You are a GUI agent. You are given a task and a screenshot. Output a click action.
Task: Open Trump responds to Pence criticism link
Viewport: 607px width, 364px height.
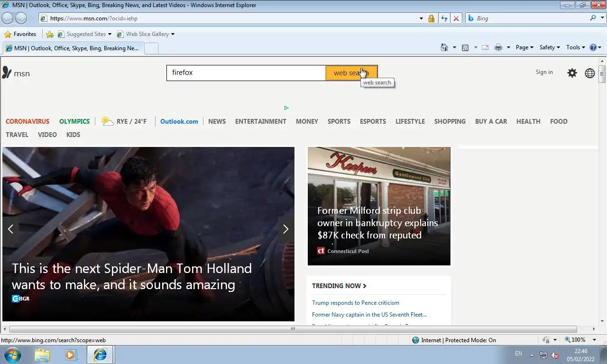(x=356, y=302)
